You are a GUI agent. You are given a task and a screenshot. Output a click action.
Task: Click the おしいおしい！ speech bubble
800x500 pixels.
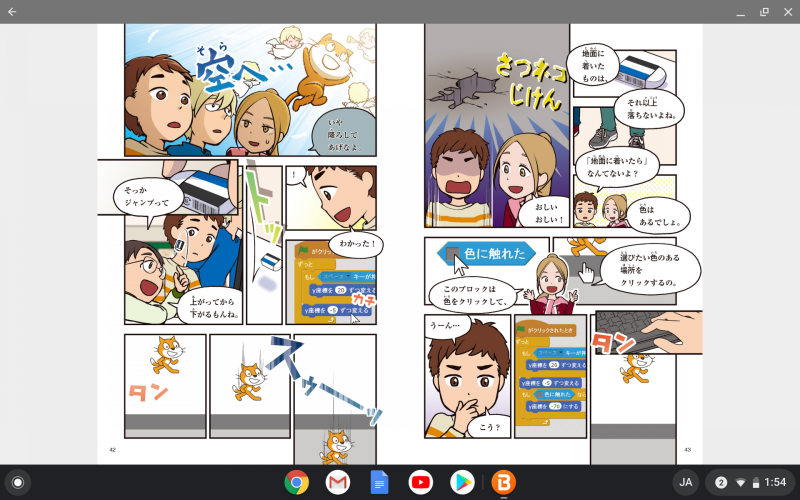(545, 213)
